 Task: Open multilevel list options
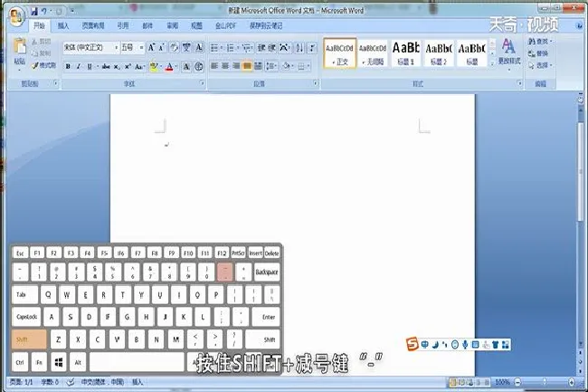(246, 48)
